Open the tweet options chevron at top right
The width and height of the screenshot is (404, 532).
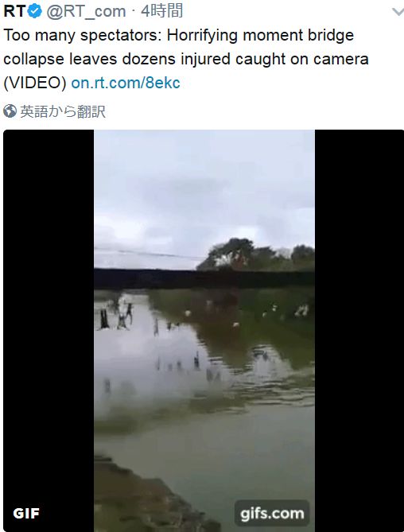[398, 12]
